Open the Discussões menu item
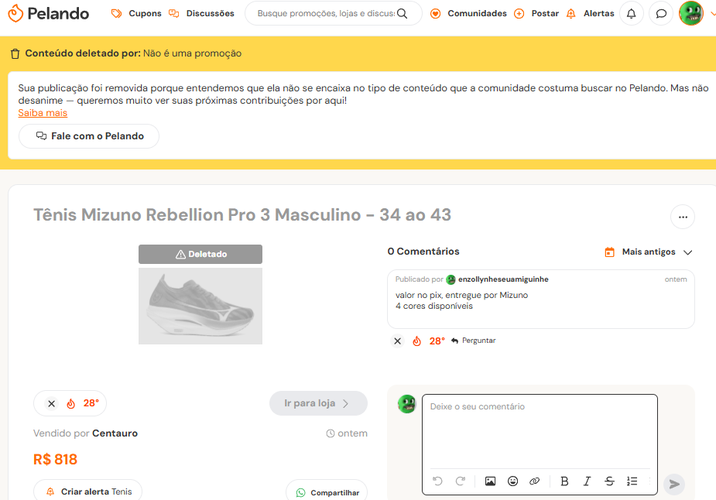Image resolution: width=716 pixels, height=500 pixels. [x=201, y=14]
